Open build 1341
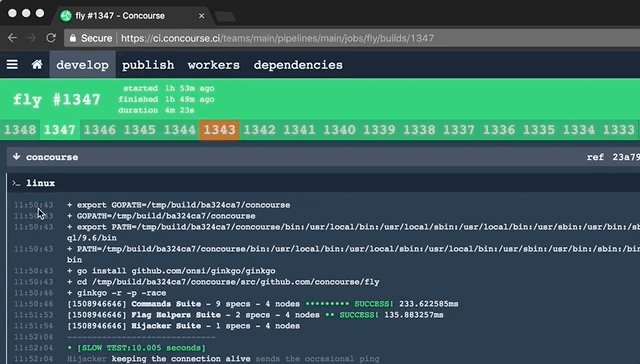640x364 pixels. [300, 130]
